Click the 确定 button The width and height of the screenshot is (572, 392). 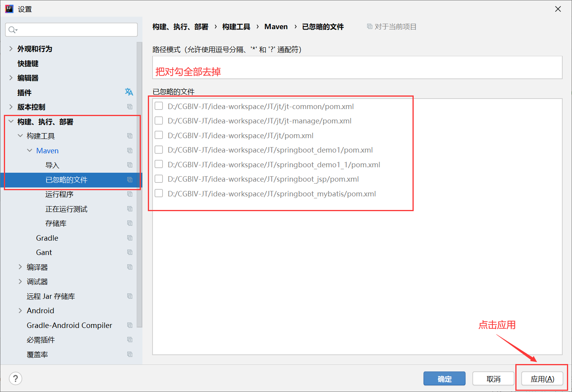pos(444,379)
